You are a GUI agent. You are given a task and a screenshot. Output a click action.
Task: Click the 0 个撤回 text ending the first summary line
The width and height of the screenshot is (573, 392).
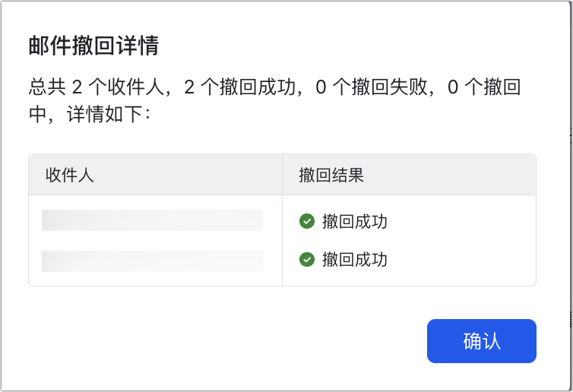click(x=484, y=87)
